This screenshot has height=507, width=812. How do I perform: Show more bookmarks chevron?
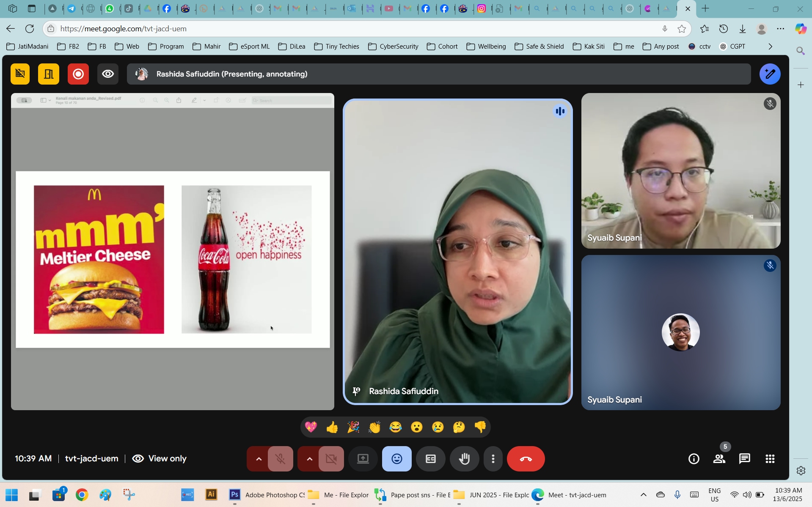point(770,47)
